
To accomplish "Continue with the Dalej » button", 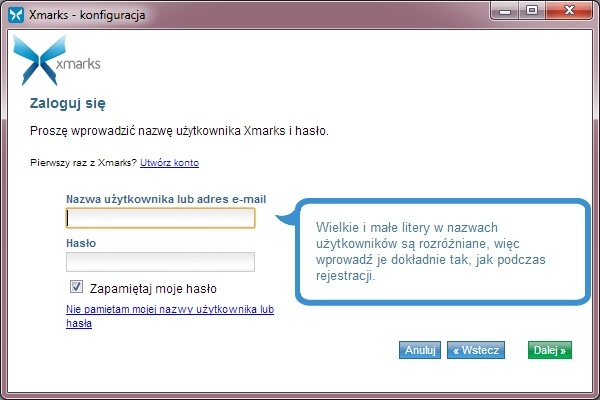I will 549,350.
